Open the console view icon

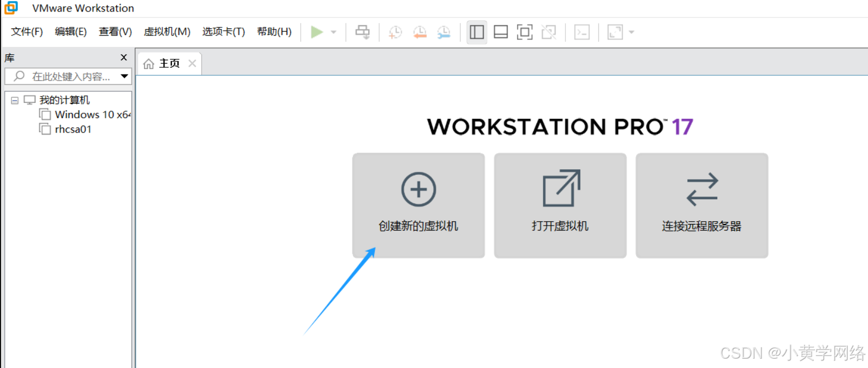click(x=582, y=32)
